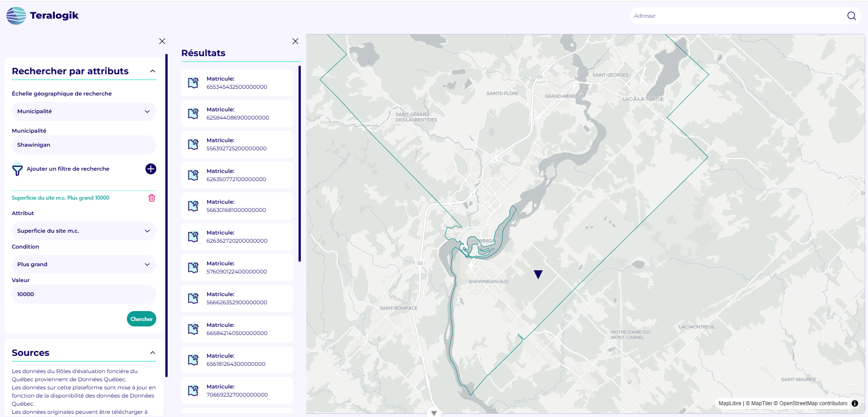Click the map info icon beside attribution
The image size is (868, 417).
click(x=855, y=403)
